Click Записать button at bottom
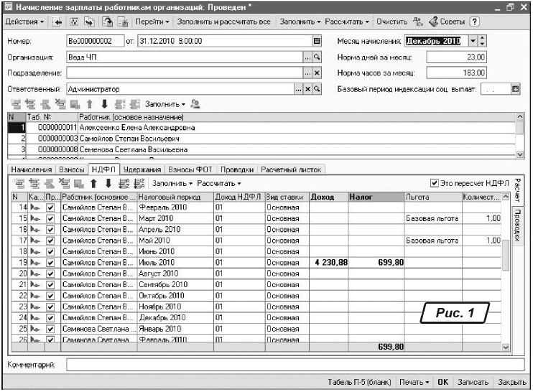Viewport: 533px width, 392px height. [x=473, y=383]
